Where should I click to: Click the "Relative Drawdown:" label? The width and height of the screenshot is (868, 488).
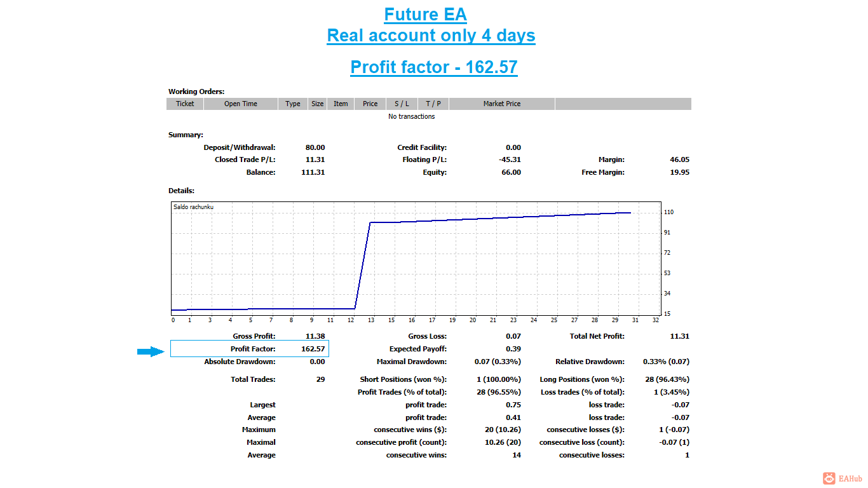pyautogui.click(x=590, y=362)
